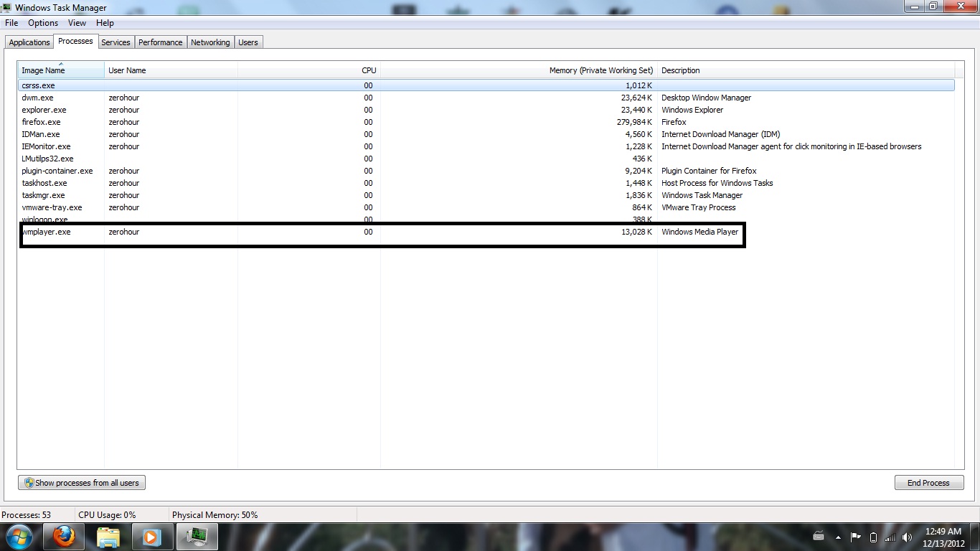Image resolution: width=980 pixels, height=551 pixels.
Task: Click the Show desktop strip
Action: 975,537
